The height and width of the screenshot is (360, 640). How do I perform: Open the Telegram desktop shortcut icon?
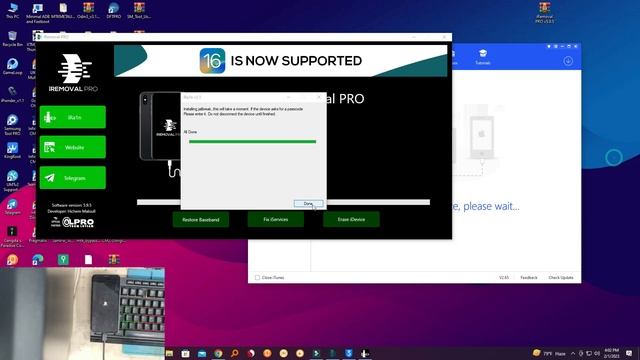pyautogui.click(x=12, y=207)
